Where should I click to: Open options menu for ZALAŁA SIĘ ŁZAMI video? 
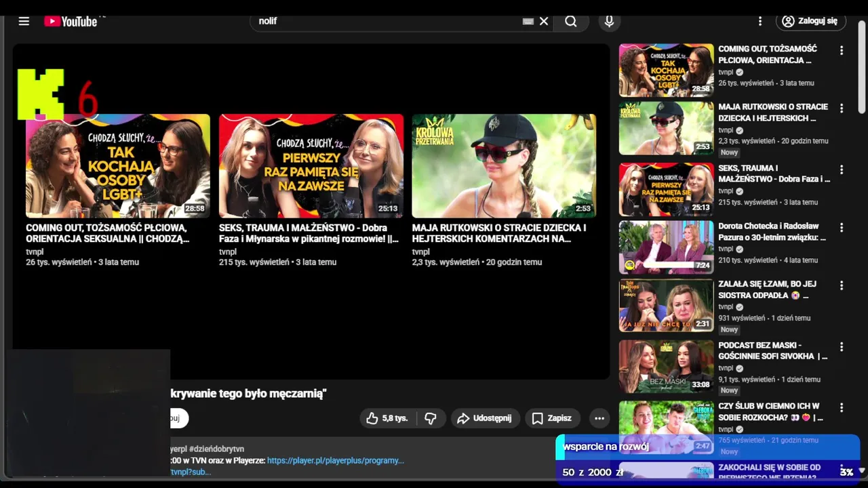842,286
